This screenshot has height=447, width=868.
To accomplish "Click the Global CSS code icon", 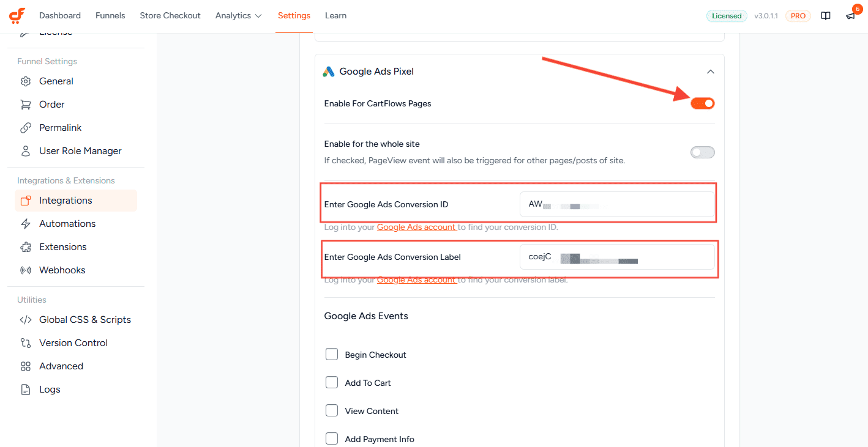I will click(26, 320).
